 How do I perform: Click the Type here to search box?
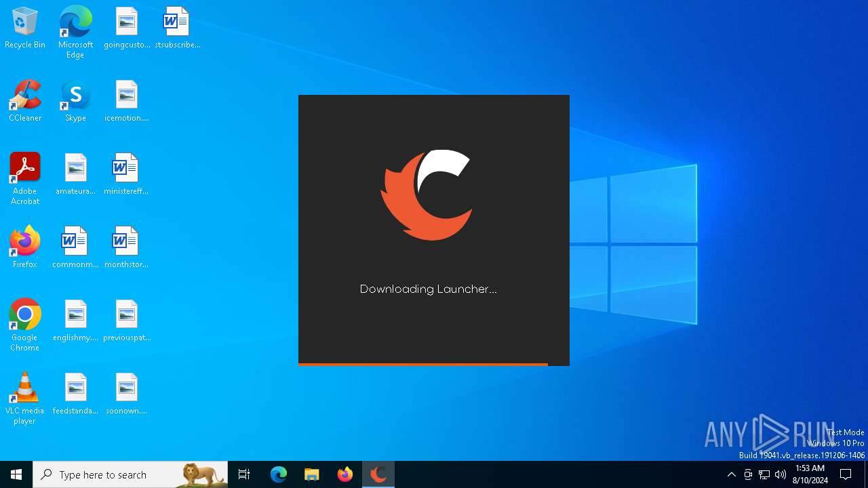(130, 474)
